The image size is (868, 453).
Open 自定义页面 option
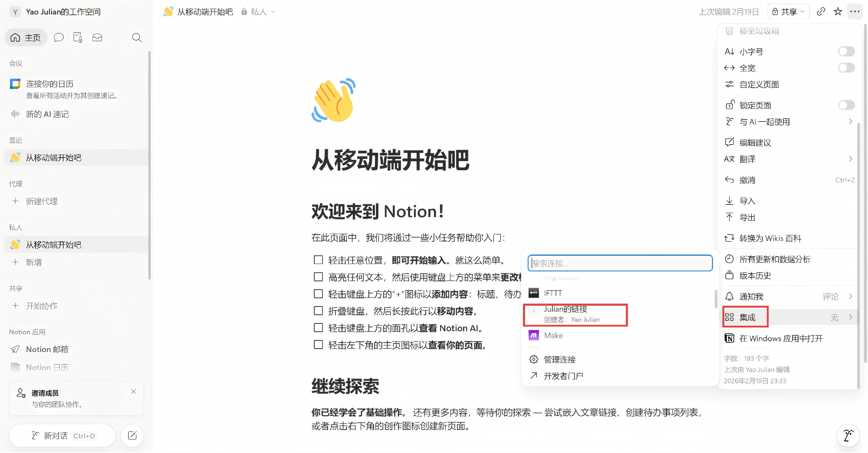pos(788,84)
